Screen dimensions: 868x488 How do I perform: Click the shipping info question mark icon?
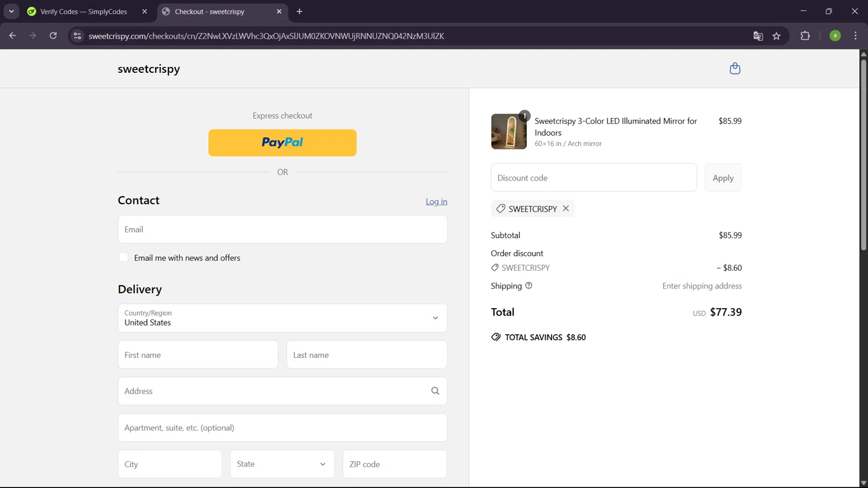(x=528, y=286)
